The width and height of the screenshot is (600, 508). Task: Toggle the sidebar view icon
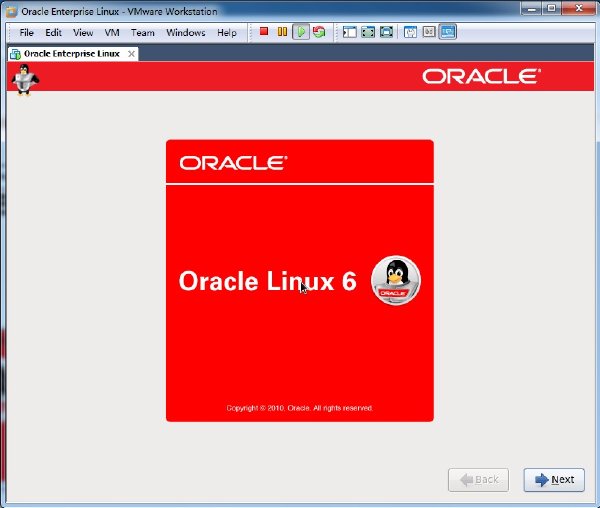click(x=349, y=32)
